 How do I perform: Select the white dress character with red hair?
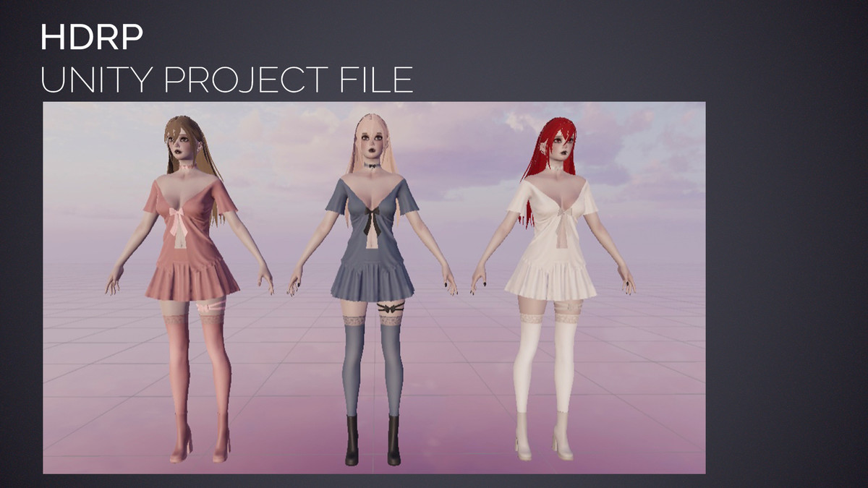(x=553, y=288)
